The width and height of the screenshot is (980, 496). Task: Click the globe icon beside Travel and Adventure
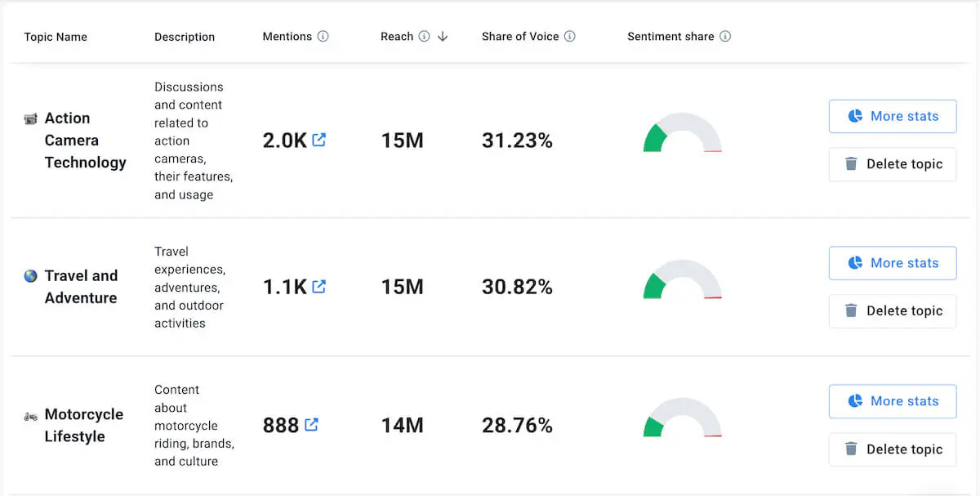point(29,276)
